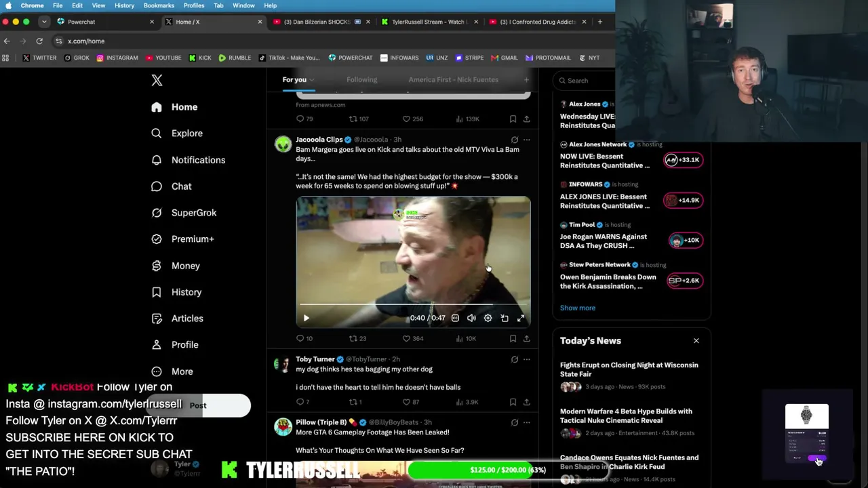Open the History menu in the menu bar
Screen dimensions: 868x488
pyautogui.click(x=124, y=5)
